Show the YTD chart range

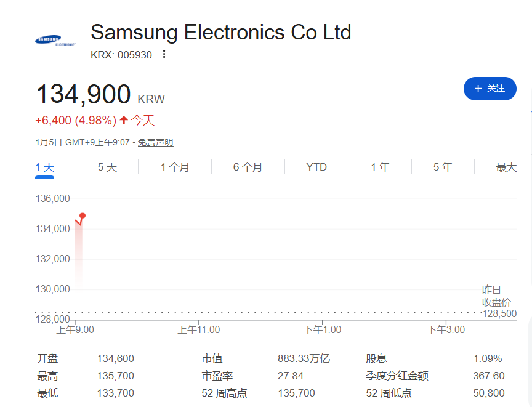tap(316, 167)
